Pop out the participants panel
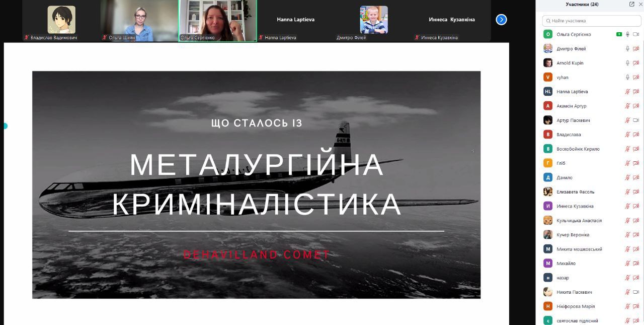The height and width of the screenshot is (325, 644). [632, 5]
